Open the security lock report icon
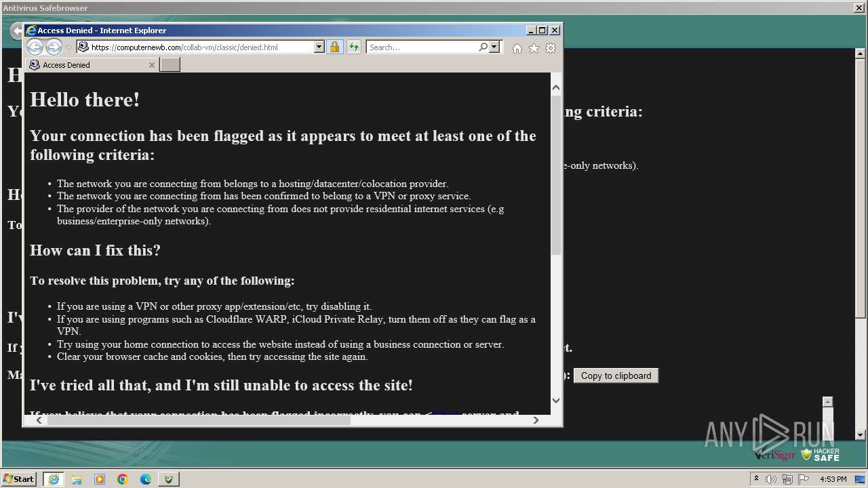The image size is (868, 488). [334, 47]
